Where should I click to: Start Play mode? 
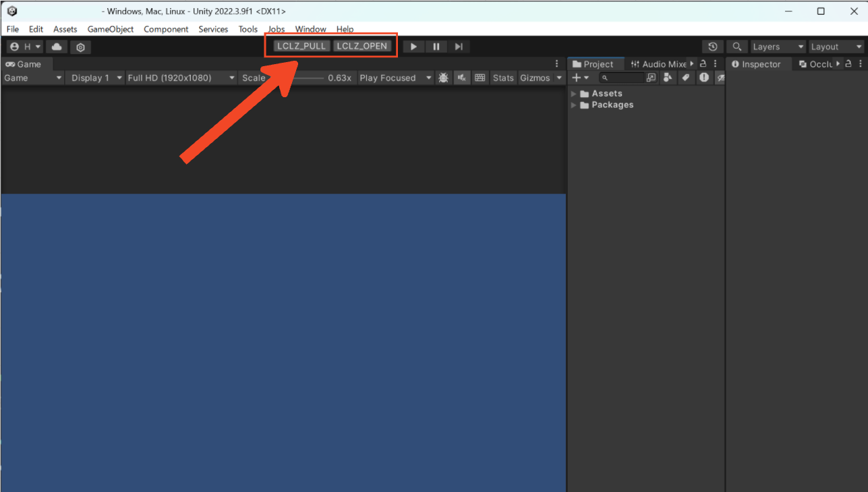[413, 47]
